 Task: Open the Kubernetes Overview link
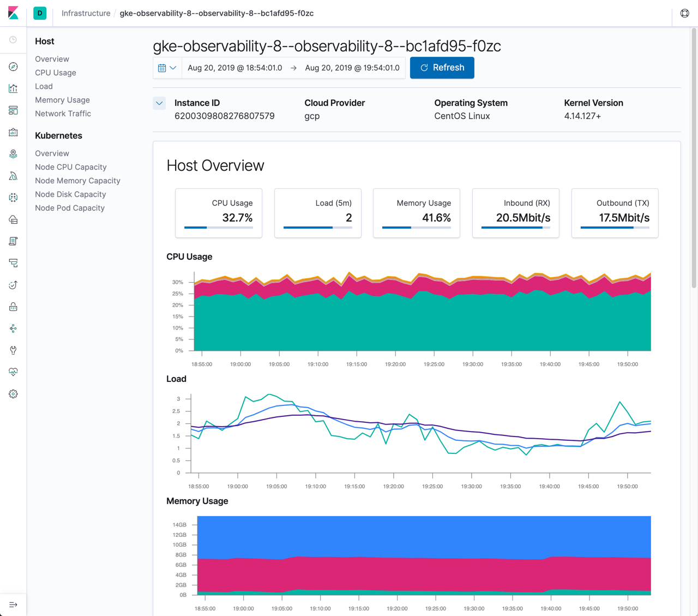point(52,153)
